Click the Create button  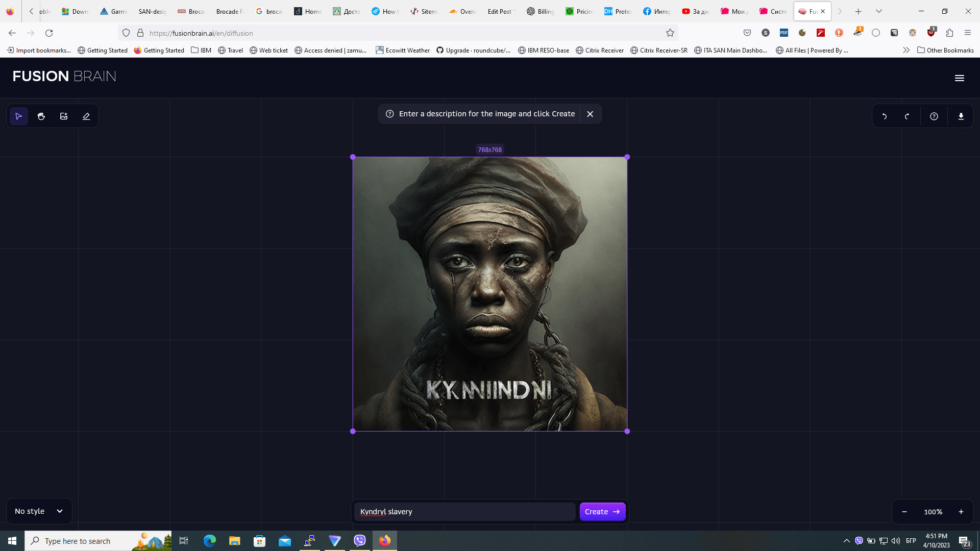tap(602, 512)
